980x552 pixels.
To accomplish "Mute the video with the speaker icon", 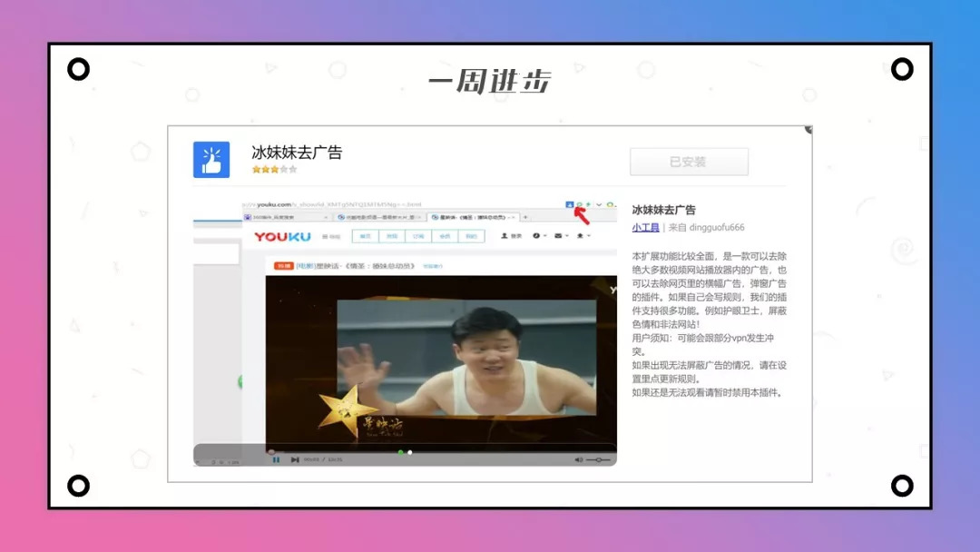I will point(578,459).
